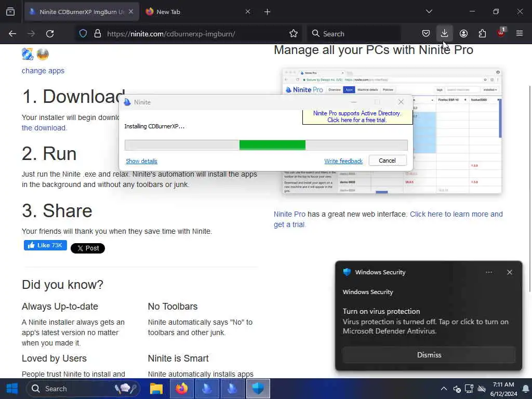Click the X Post button
This screenshot has width=532, height=399.
coord(87,248)
